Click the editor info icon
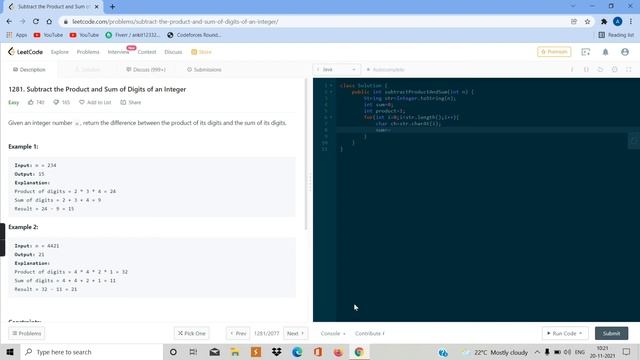640x360 pixels. pyautogui.click(x=572, y=70)
